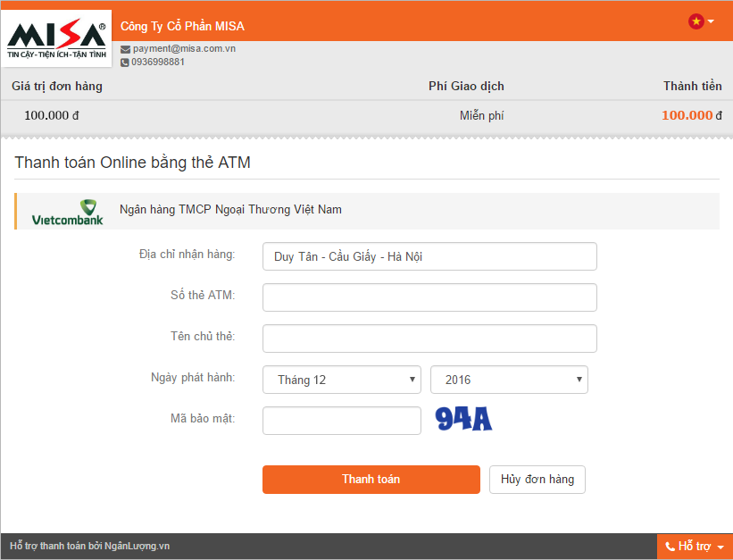The image size is (733, 560).
Task: Expand the Hỗ trợ support menu
Action: click(696, 547)
